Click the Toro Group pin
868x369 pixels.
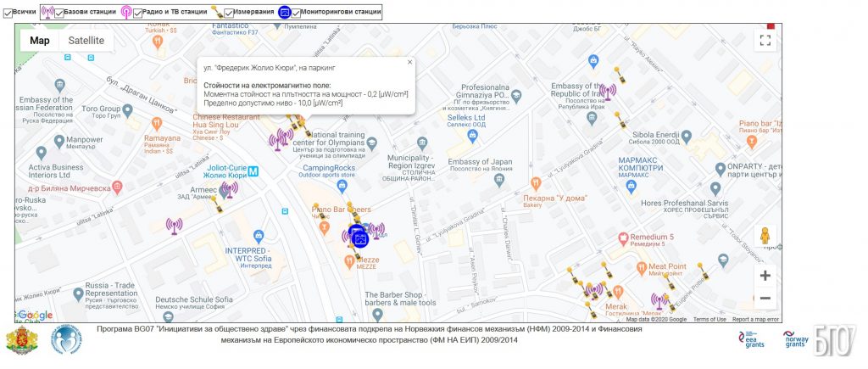click(x=128, y=110)
